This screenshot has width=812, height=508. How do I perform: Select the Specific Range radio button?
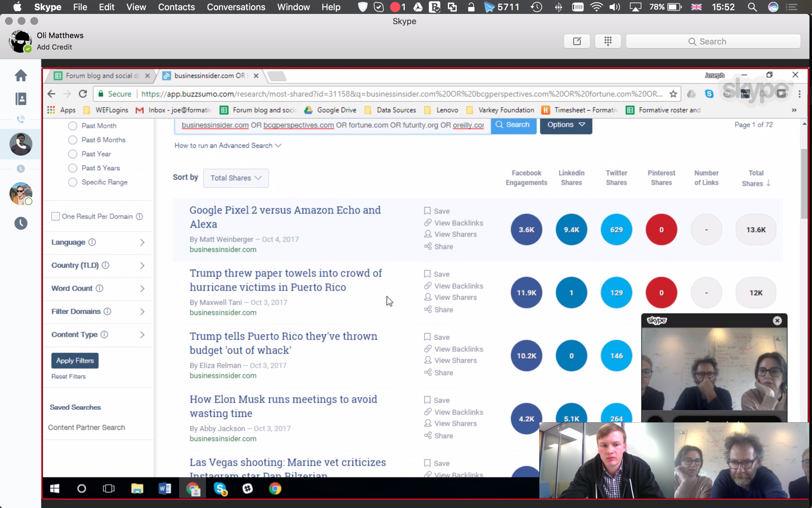point(72,182)
